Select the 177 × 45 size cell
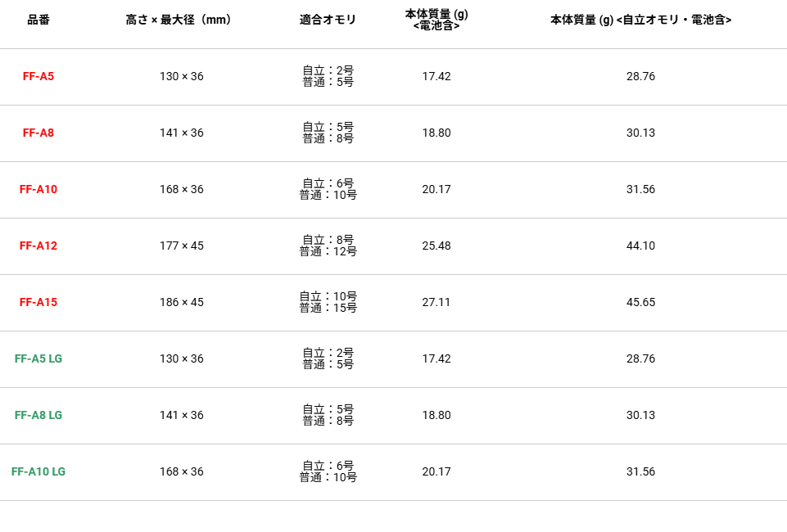 tap(182, 246)
